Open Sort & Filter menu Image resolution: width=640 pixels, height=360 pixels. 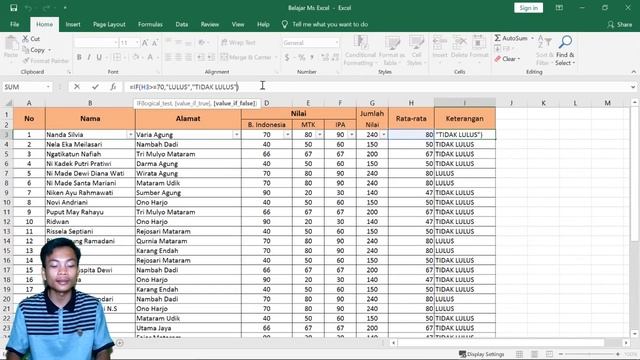pyautogui.click(x=544, y=51)
